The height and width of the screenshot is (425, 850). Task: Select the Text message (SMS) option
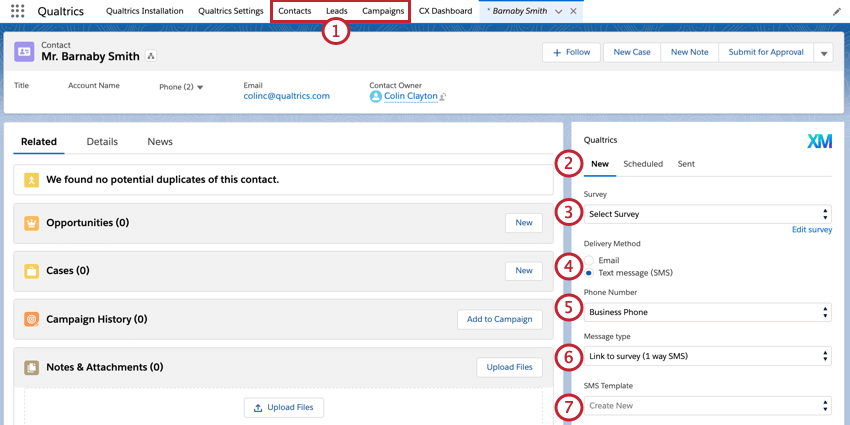(x=589, y=273)
